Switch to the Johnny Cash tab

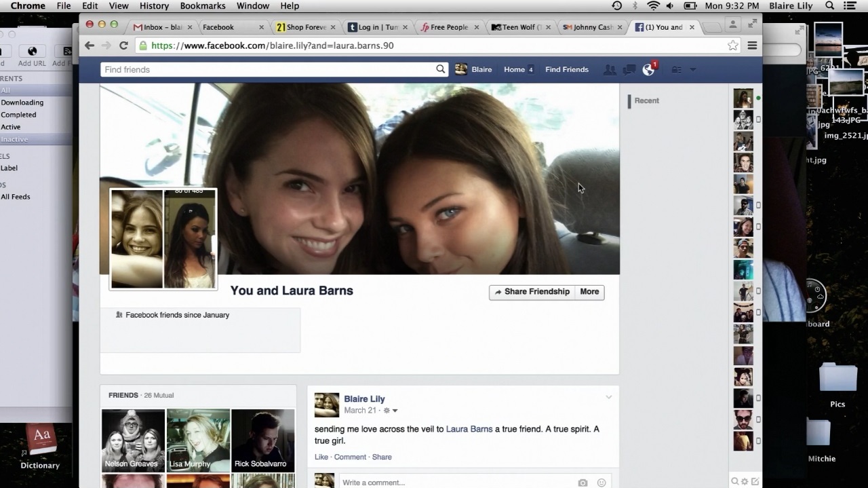pyautogui.click(x=587, y=27)
